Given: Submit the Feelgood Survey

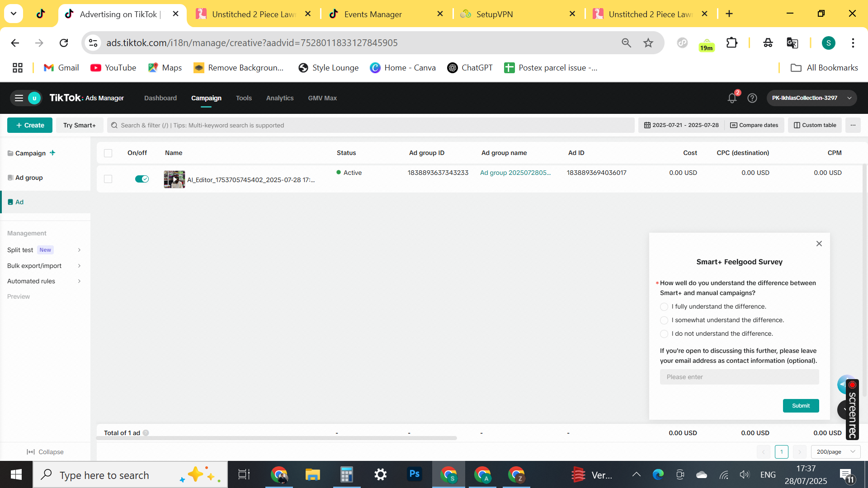Looking at the screenshot, I should point(801,406).
